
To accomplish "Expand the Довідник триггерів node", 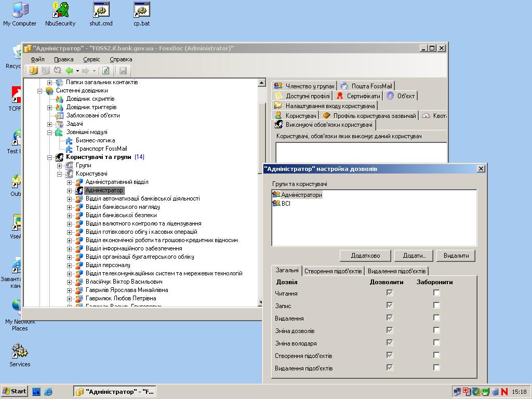I will tap(49, 108).
